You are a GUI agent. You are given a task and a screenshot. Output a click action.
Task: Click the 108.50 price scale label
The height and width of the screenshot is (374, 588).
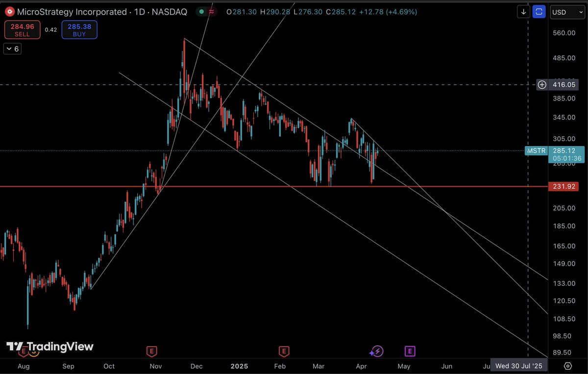coord(563,319)
